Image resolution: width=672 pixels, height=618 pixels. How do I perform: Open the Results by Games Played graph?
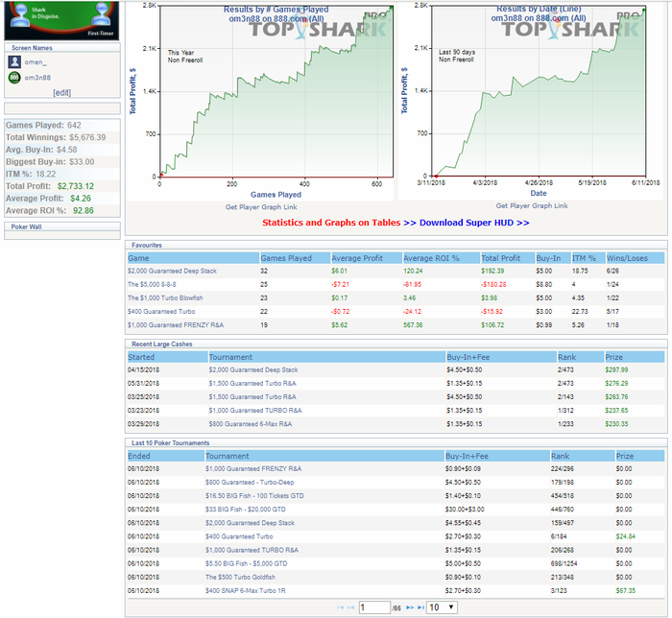[260, 101]
